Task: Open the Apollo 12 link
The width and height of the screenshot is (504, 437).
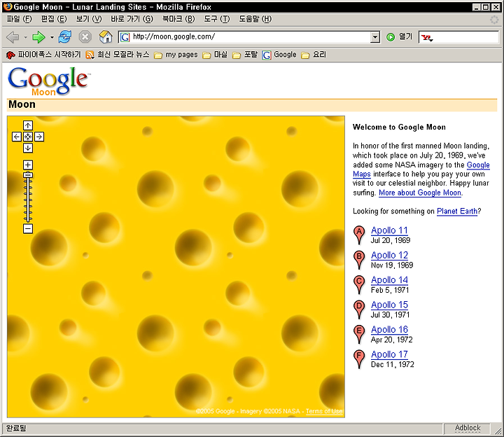Action: pyautogui.click(x=389, y=256)
